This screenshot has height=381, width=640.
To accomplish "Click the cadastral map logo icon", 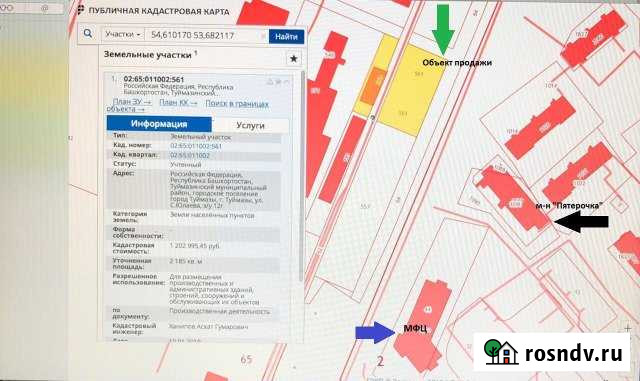I will pos(81,9).
